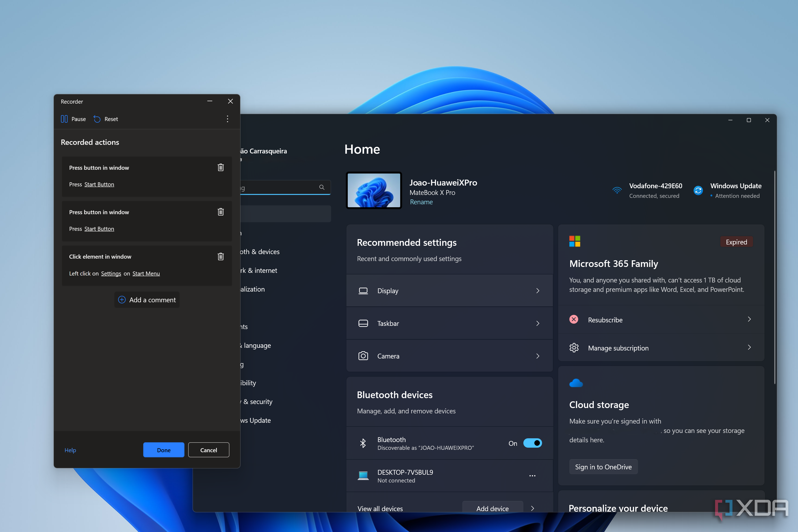This screenshot has height=532, width=798.
Task: Delete the first Press Start Button action
Action: [x=220, y=167]
